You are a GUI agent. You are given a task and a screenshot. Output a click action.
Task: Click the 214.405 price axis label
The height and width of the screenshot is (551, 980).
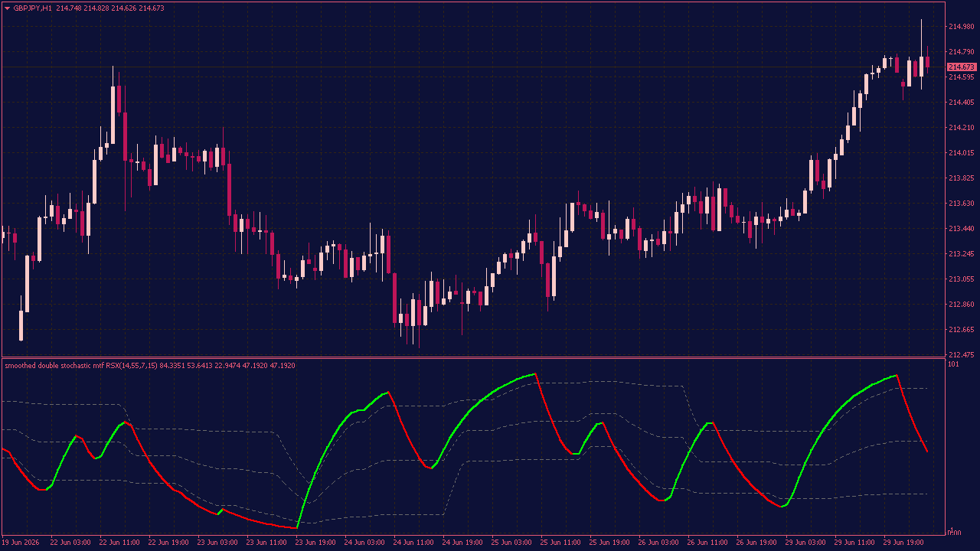click(961, 103)
